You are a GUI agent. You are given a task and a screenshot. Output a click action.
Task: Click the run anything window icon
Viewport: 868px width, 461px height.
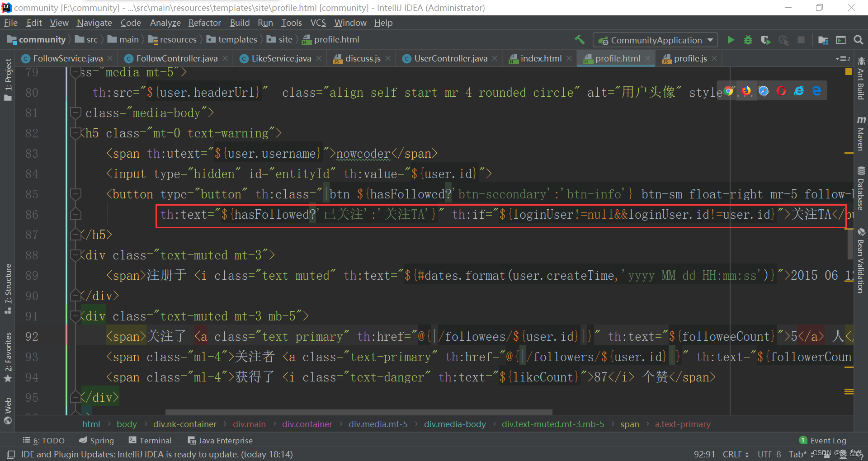(841, 40)
